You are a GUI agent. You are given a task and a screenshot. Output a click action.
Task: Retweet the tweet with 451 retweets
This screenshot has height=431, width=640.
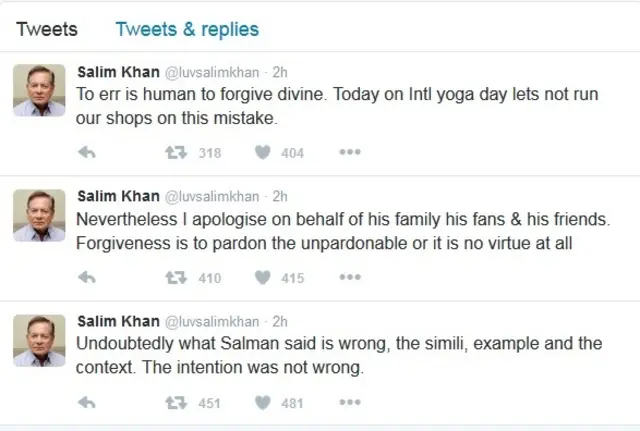(175, 403)
